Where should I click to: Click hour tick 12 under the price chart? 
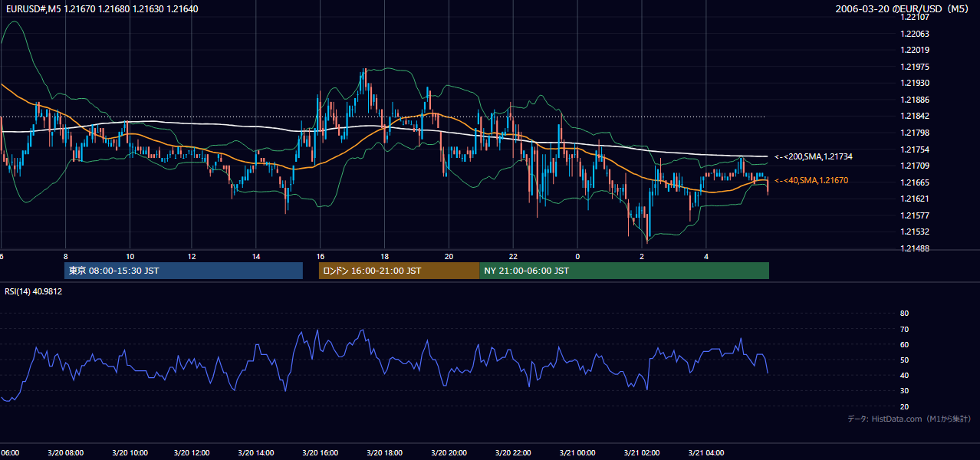(x=193, y=257)
